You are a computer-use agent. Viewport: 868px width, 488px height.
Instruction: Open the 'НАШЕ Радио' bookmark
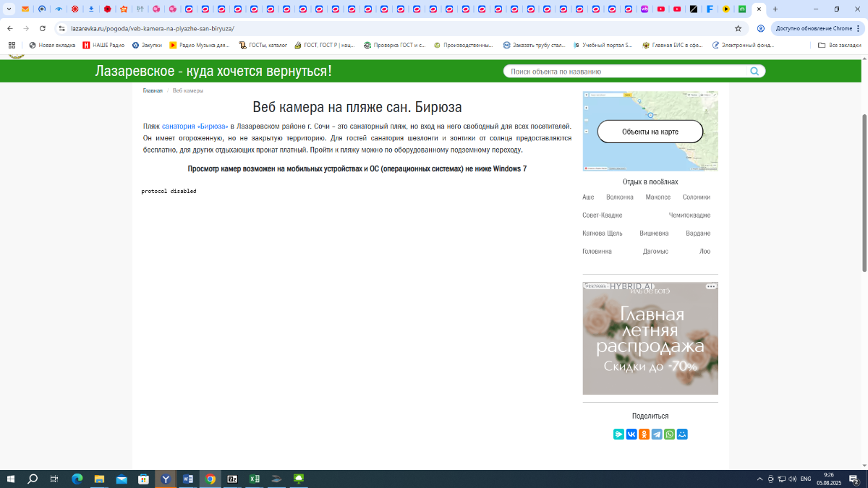coord(103,45)
